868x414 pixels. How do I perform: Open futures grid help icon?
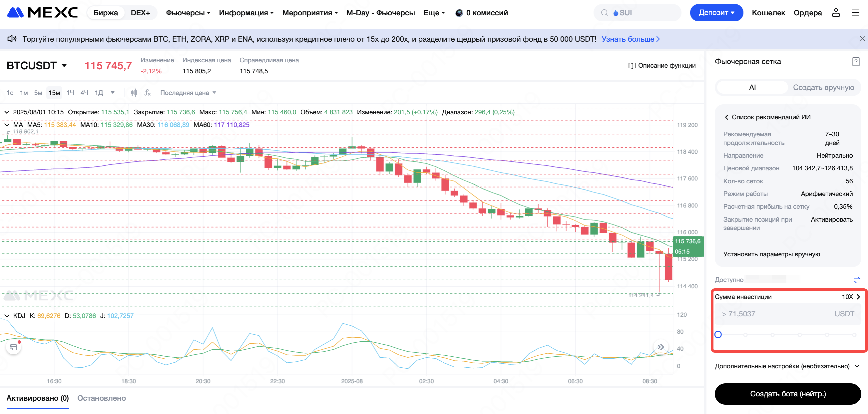(856, 62)
